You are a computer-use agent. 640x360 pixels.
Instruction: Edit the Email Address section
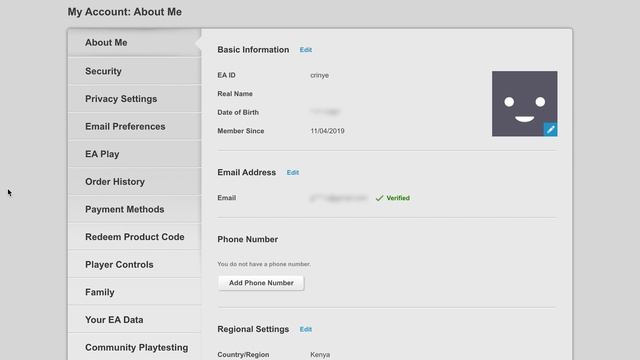(293, 173)
